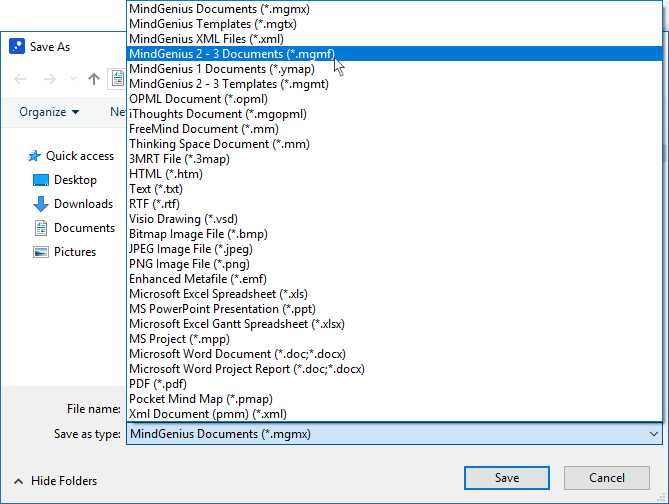The height and width of the screenshot is (504, 669).
Task: Select Enhanced Metafile (*.emf)
Action: [394, 279]
